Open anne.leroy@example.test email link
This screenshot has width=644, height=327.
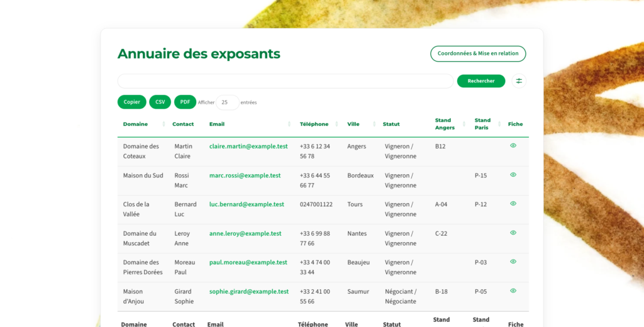[245, 233]
